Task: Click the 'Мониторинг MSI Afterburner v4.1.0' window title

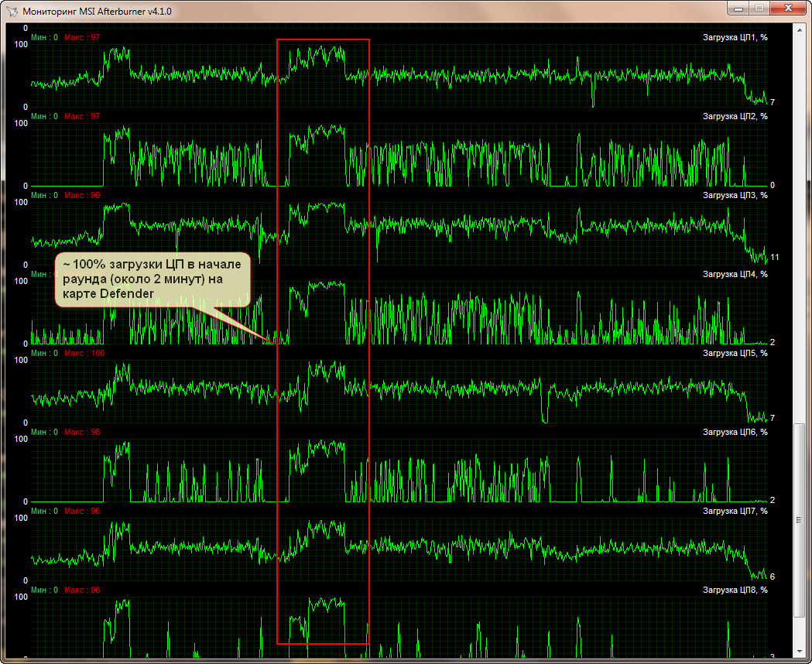Action: click(x=97, y=12)
